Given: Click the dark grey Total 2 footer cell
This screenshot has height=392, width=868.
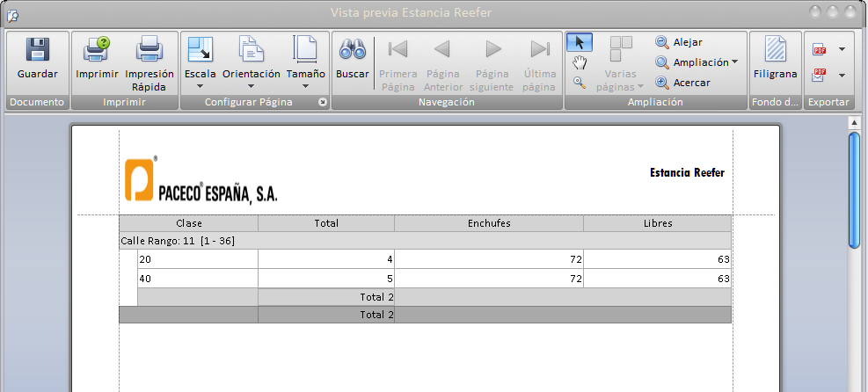Looking at the screenshot, I should 326,315.
